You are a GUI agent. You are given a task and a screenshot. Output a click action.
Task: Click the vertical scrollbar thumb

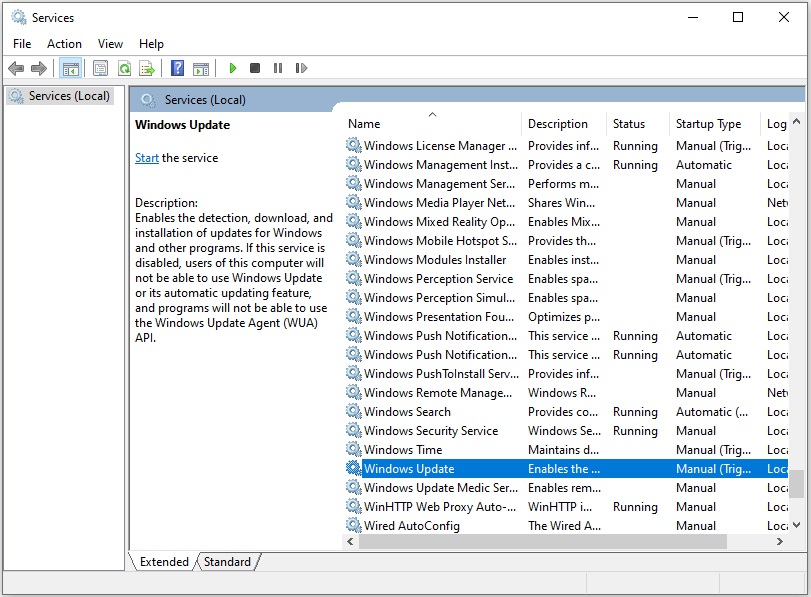[x=797, y=483]
